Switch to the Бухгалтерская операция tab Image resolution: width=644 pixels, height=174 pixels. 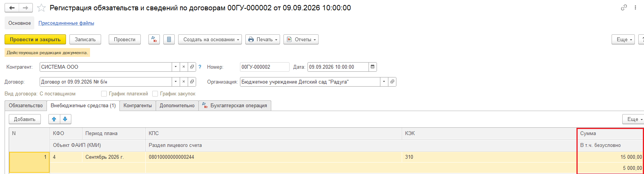tap(235, 106)
